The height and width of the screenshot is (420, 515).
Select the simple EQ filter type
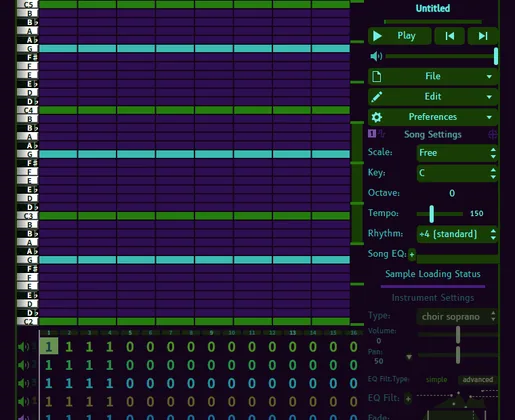click(x=436, y=380)
